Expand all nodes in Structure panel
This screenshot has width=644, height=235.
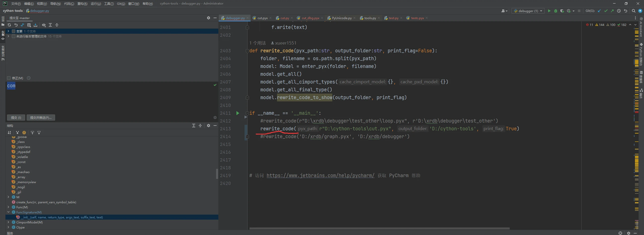[193, 125]
